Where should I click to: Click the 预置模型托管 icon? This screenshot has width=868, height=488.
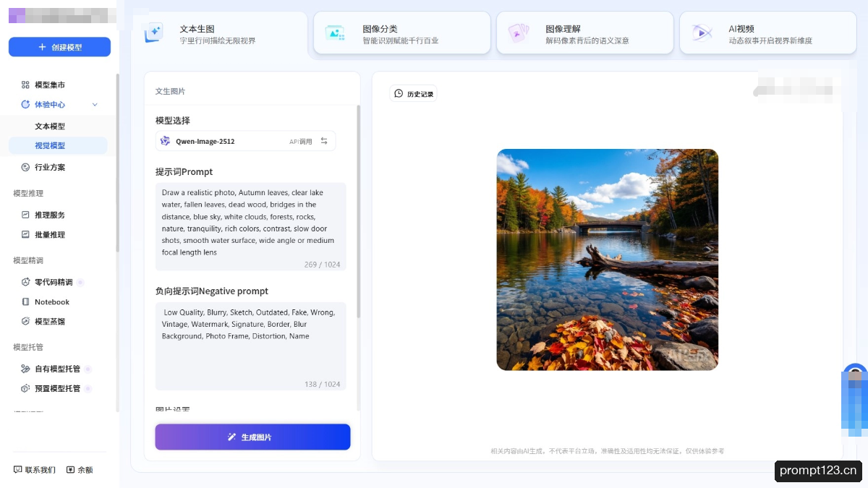(x=25, y=388)
